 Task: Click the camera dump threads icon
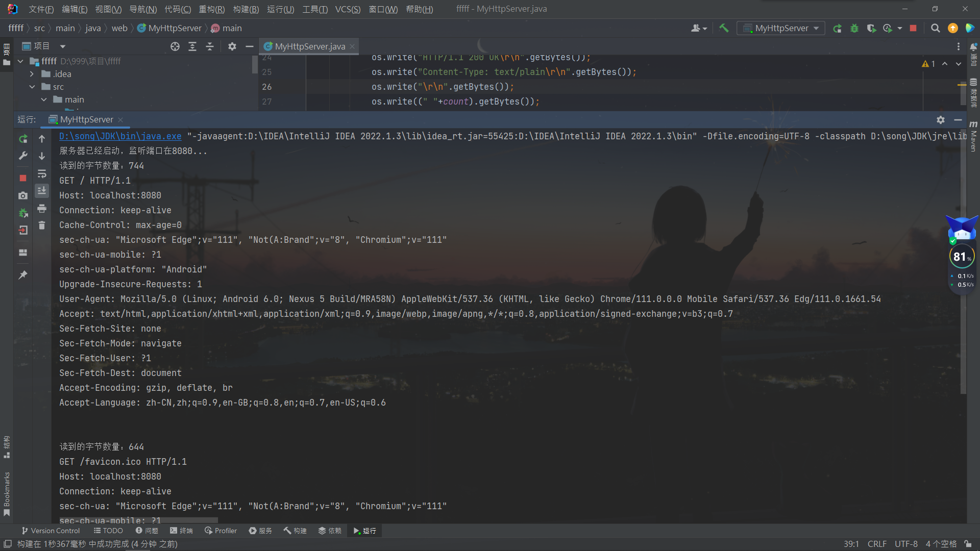pos(23,195)
